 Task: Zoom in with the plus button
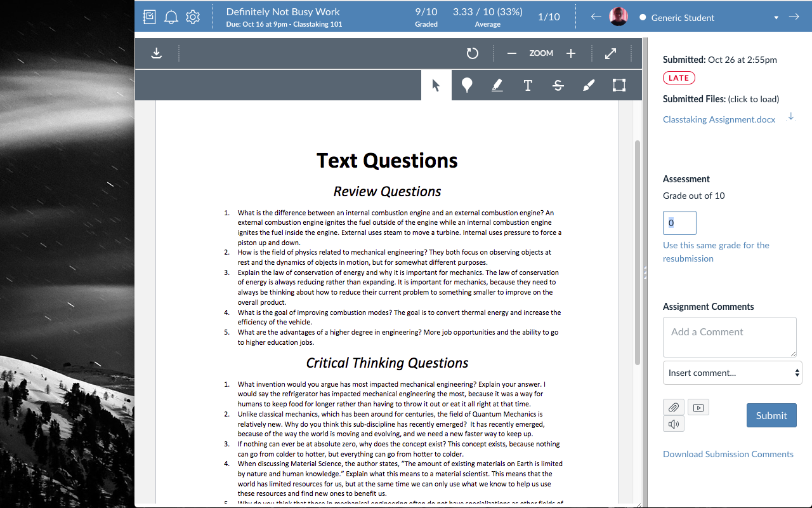[571, 53]
